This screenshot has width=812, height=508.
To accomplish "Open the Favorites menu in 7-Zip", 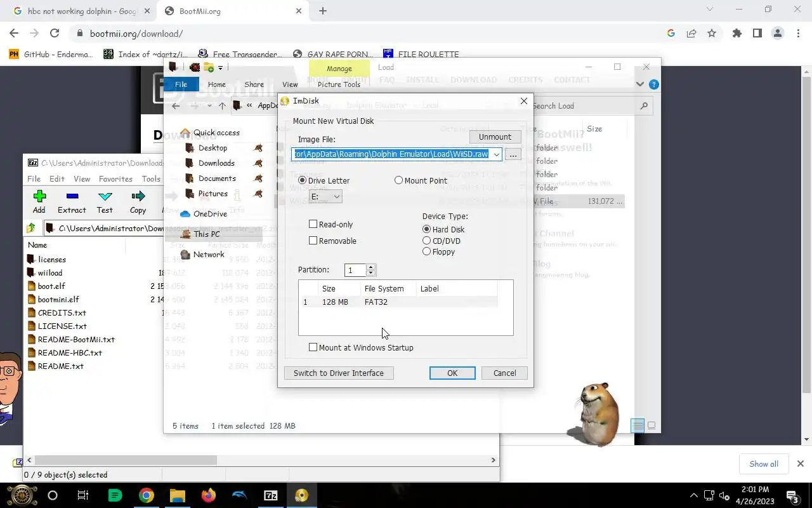I will (115, 179).
